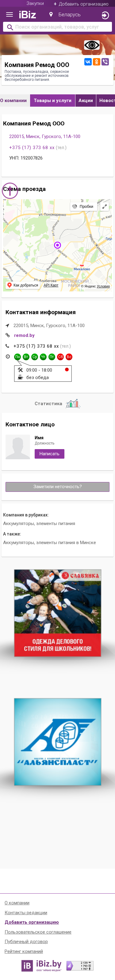Screen dimensions: 115x980
Task: Switch to Товары и услуги tab
Action: point(52,101)
